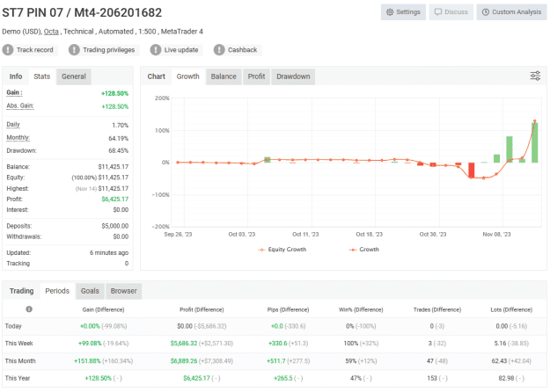
Task: Click the Deposits value $5,000.00
Action: [x=115, y=226]
